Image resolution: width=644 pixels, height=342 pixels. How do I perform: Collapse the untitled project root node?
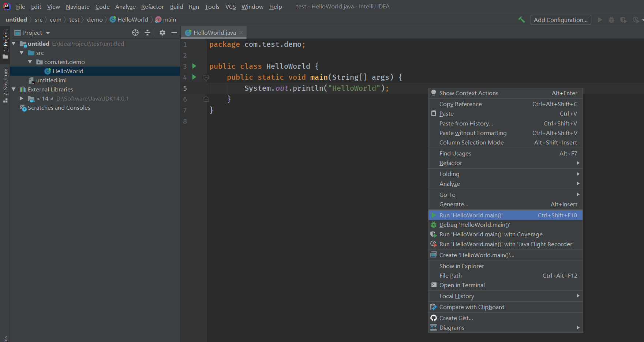pos(14,44)
